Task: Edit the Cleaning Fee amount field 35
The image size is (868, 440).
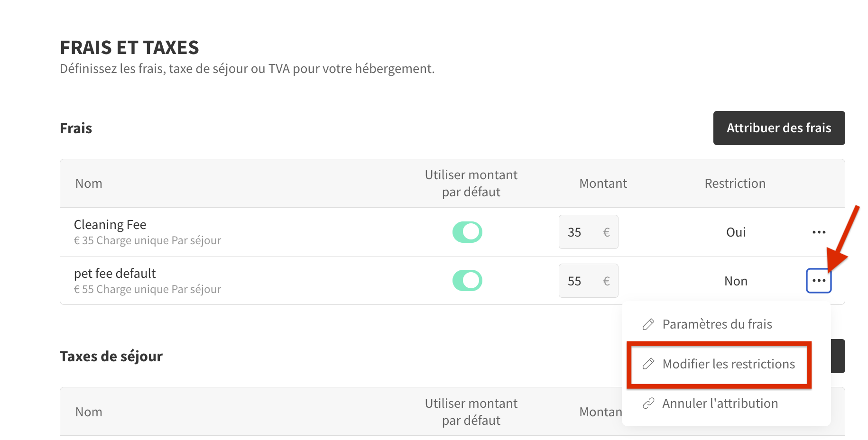Action: pos(588,232)
